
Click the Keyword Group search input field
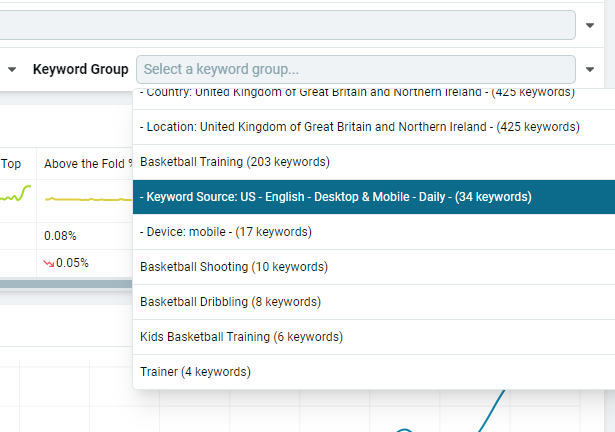coord(355,69)
